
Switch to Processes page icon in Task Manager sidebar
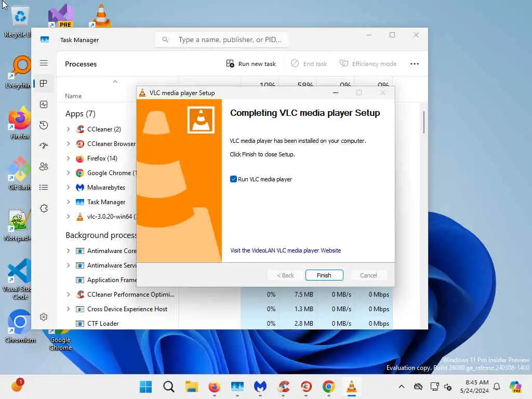(x=44, y=84)
